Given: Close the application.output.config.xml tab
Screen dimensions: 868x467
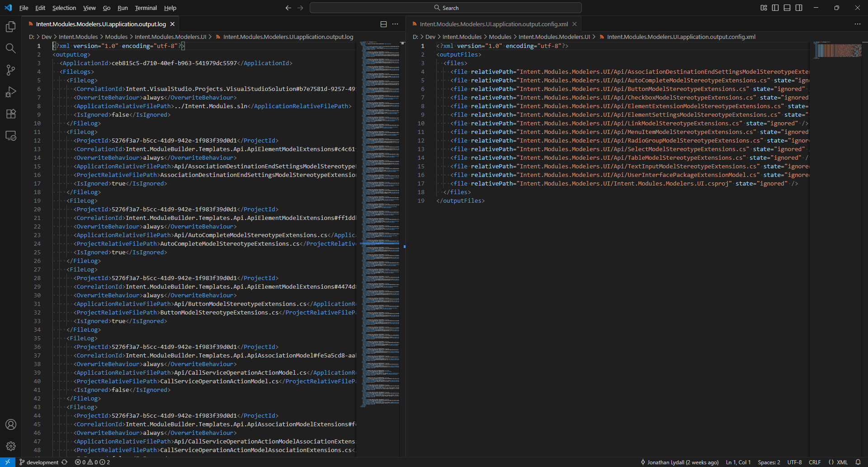Looking at the screenshot, I should (575, 24).
